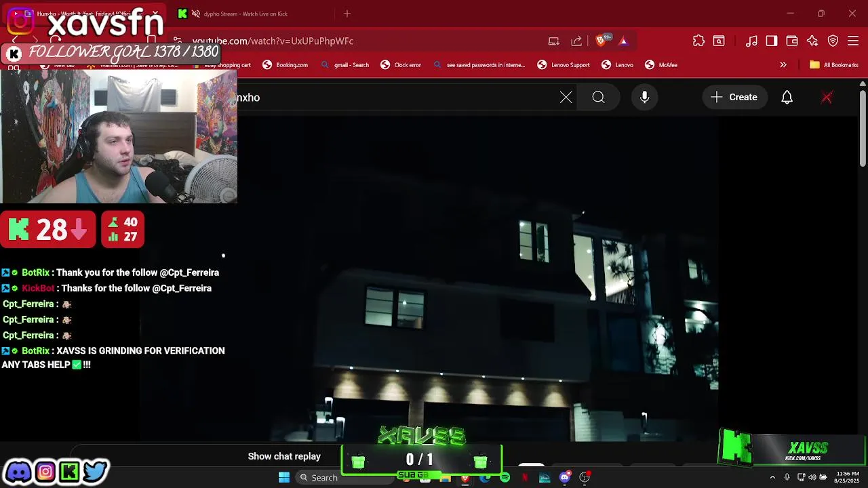Open the YouTube account avatar menu
The width and height of the screenshot is (868, 488).
point(827,98)
